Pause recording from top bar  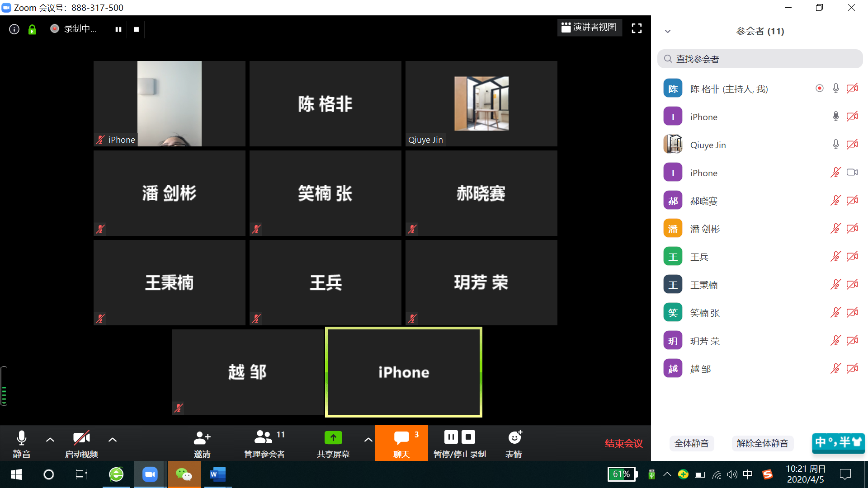tap(118, 29)
